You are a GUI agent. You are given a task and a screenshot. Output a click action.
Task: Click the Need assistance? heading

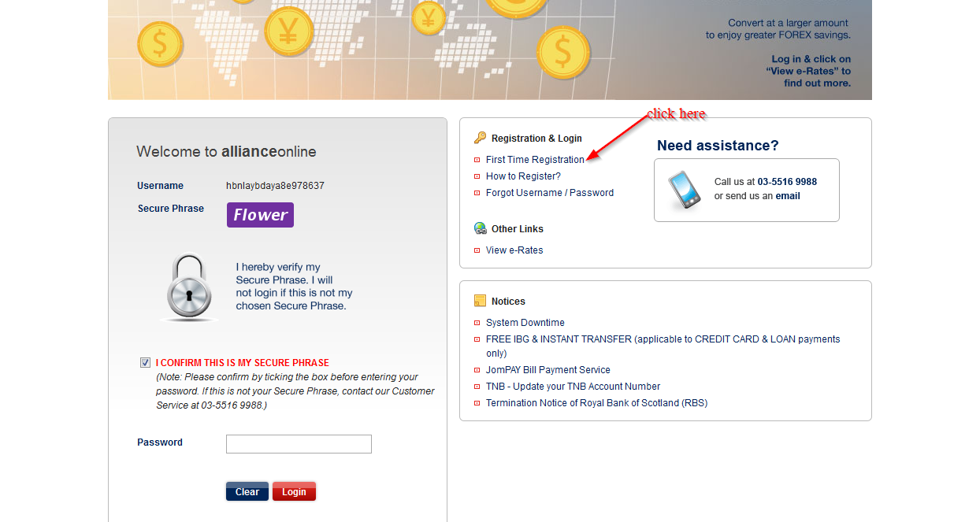[x=718, y=146]
